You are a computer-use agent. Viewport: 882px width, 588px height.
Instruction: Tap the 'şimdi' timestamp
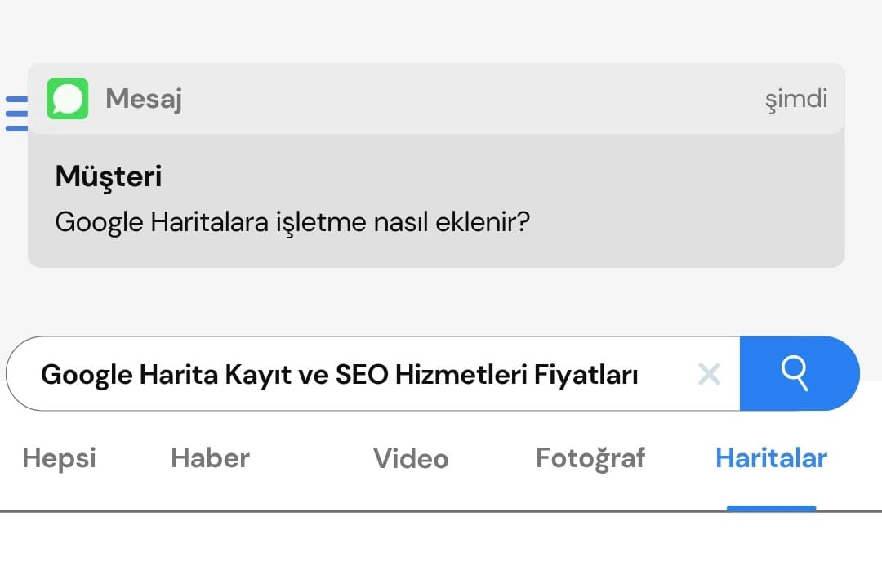click(x=796, y=100)
